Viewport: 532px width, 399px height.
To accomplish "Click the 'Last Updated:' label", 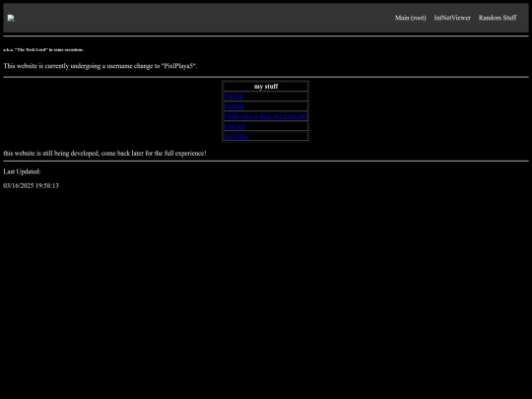I will tap(22, 171).
